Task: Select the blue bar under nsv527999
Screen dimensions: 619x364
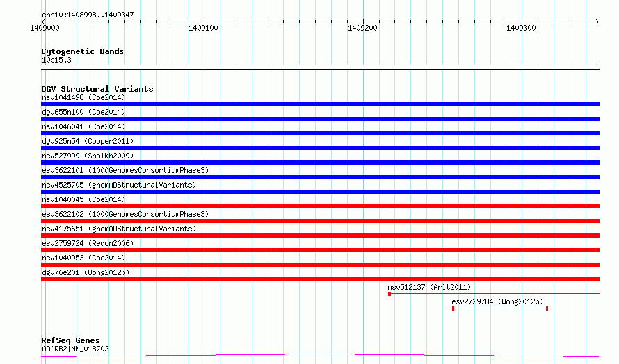Action: click(x=320, y=163)
